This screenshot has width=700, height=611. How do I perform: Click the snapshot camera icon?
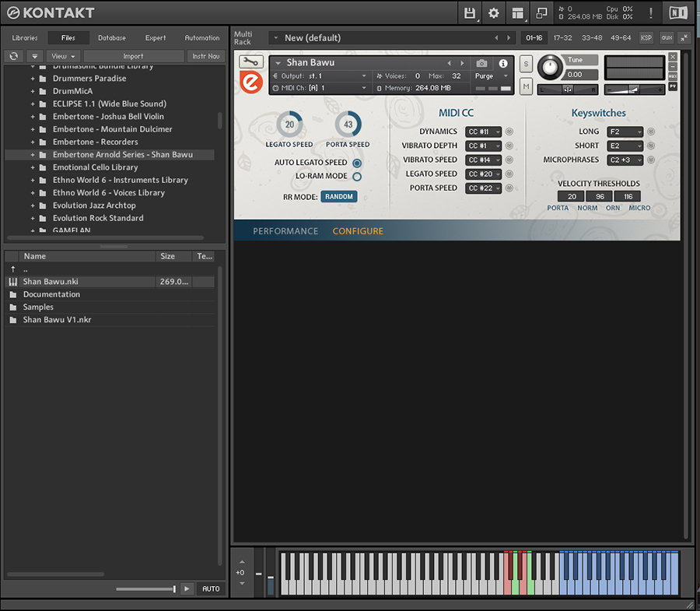(481, 63)
